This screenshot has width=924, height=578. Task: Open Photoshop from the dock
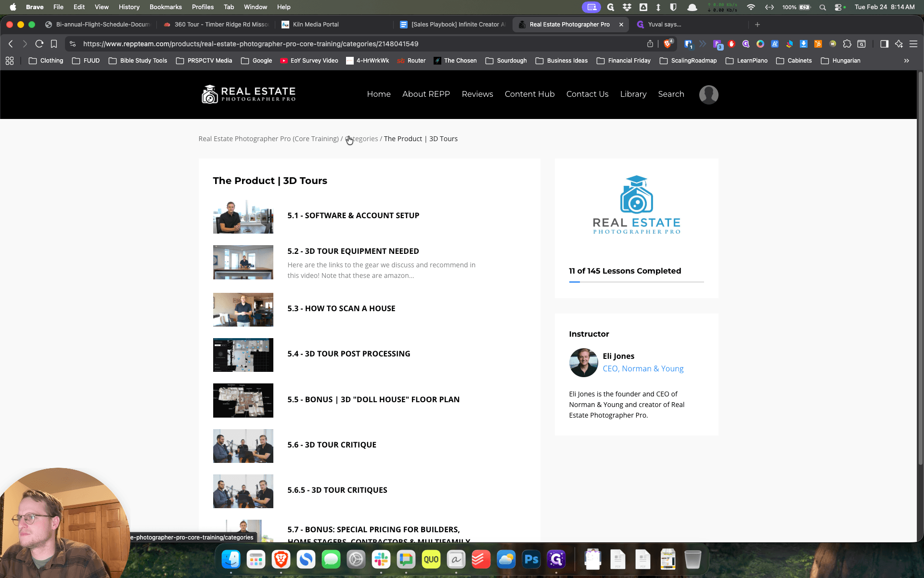point(531,559)
